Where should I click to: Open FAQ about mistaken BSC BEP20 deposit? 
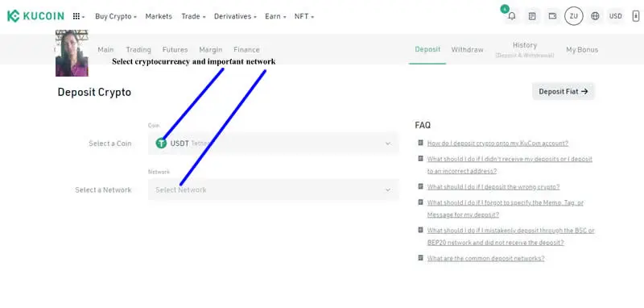coord(511,236)
